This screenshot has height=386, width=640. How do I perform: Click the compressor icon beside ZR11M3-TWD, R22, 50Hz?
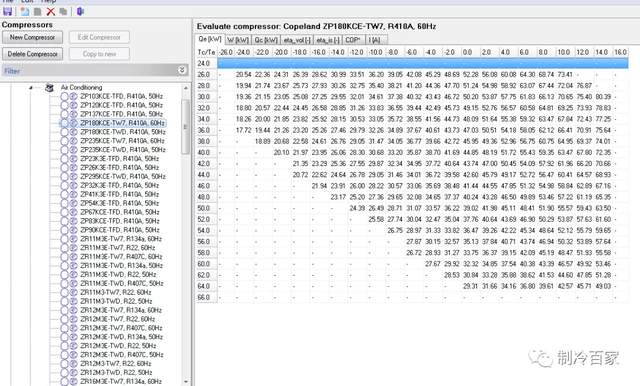(x=73, y=302)
